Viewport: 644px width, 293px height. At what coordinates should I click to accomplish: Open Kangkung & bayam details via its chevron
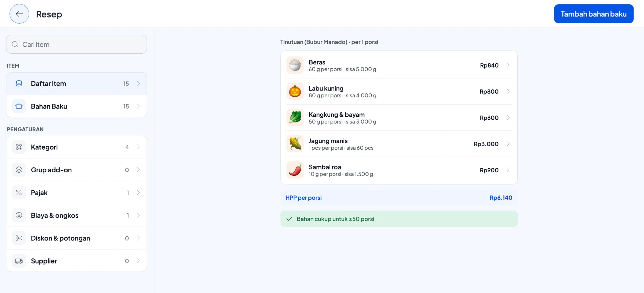508,118
